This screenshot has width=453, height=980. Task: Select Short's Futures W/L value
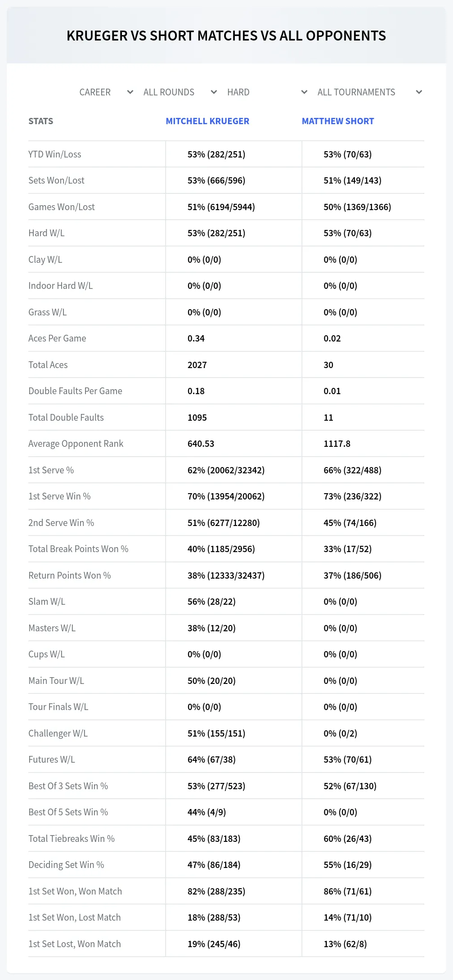click(347, 760)
